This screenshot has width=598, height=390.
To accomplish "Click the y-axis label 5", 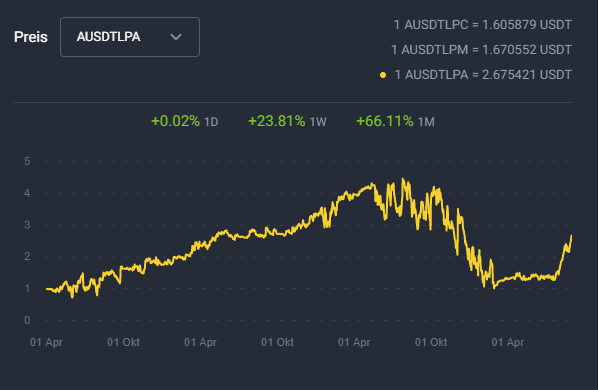I will (27, 161).
